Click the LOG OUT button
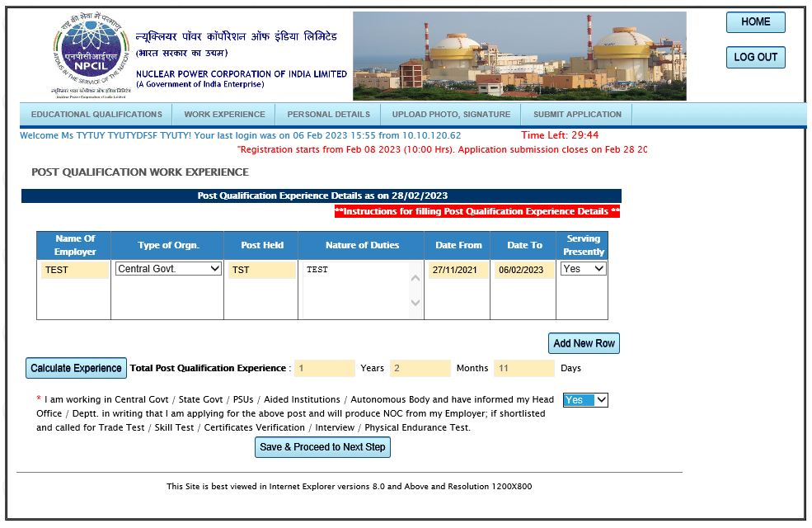Viewport: 812px width, 528px height. point(756,58)
